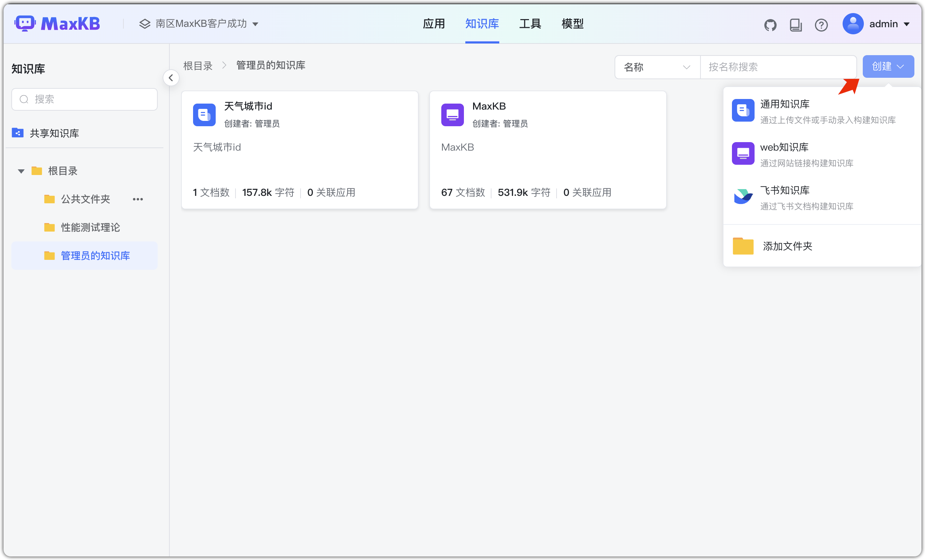
Task: Click the workspace layers icon
Action: [145, 24]
